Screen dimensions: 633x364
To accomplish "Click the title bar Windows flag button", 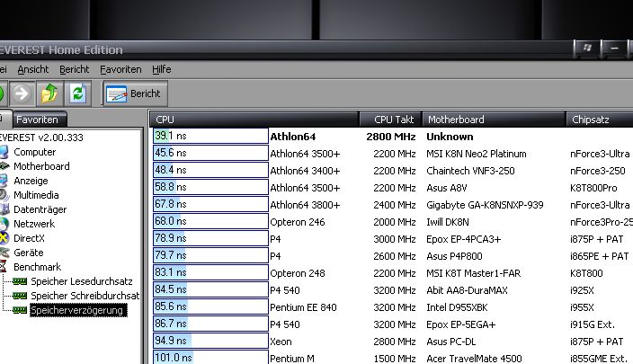I will [587, 48].
